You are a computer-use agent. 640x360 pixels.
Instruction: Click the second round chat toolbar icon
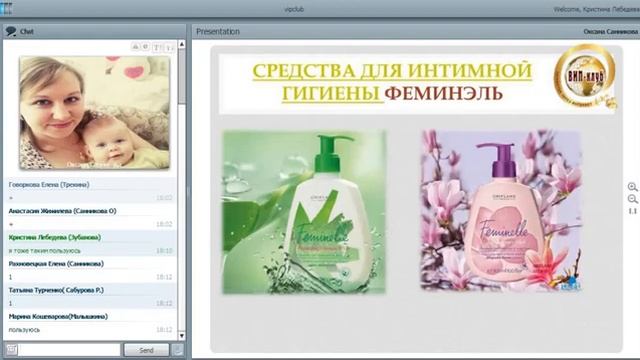click(x=145, y=47)
